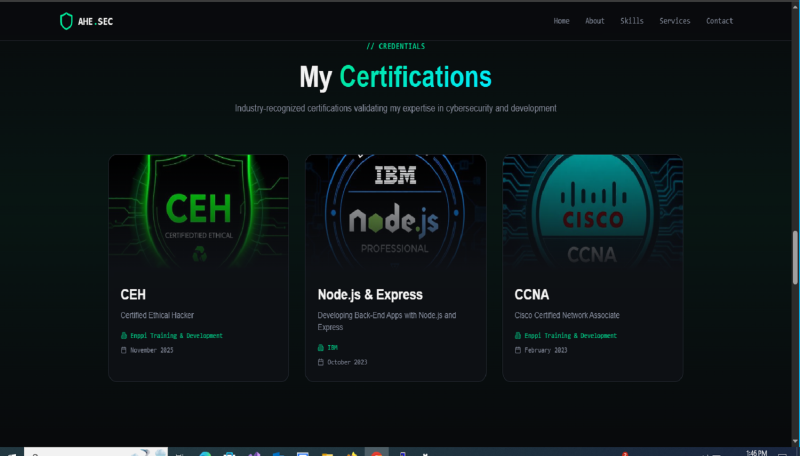Open the IBM Node.js Professional badge image

point(395,212)
